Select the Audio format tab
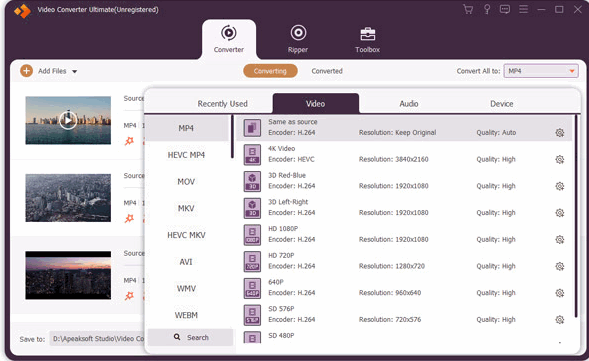 point(409,103)
